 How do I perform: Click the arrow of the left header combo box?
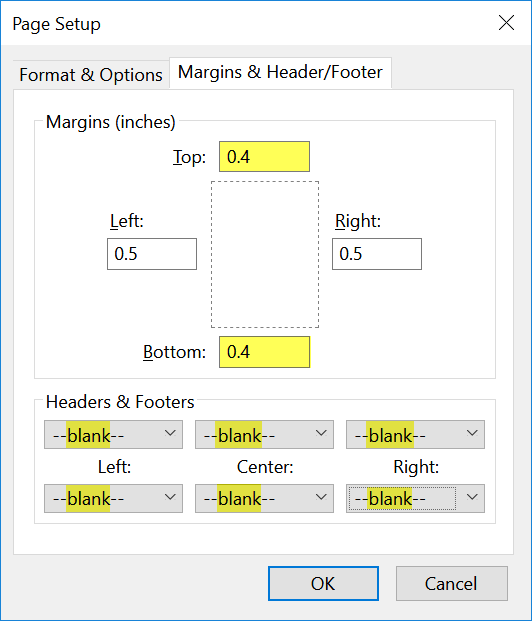170,433
